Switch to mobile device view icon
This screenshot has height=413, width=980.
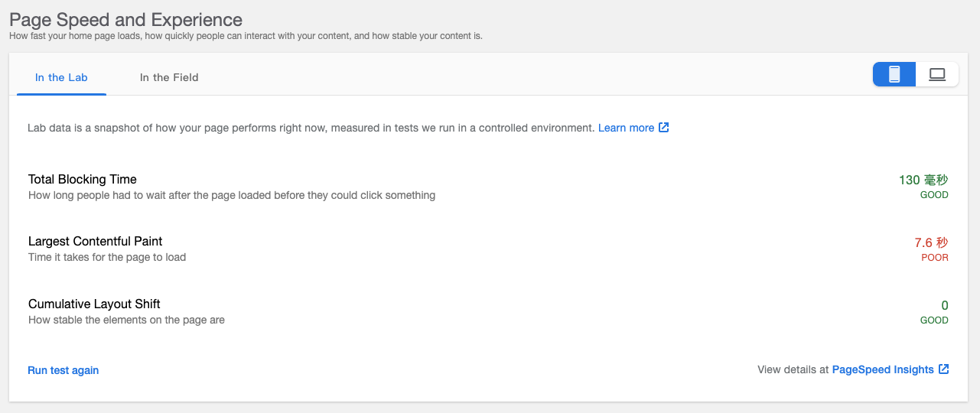click(x=894, y=74)
